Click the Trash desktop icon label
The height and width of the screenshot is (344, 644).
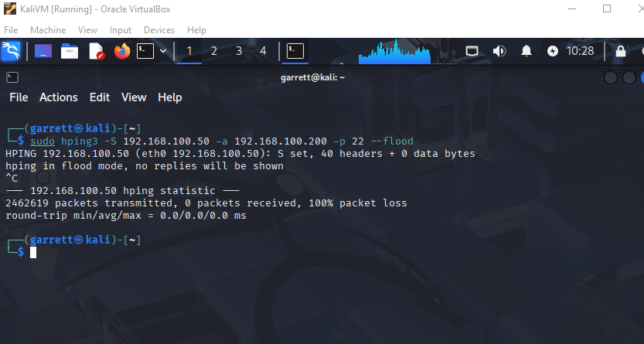click(44, 296)
